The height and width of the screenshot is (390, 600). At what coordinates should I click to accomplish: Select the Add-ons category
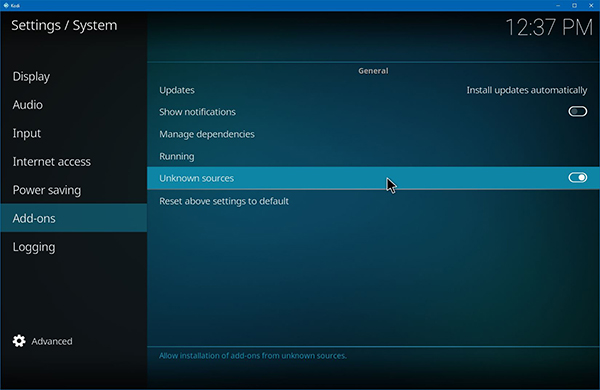coord(74,218)
